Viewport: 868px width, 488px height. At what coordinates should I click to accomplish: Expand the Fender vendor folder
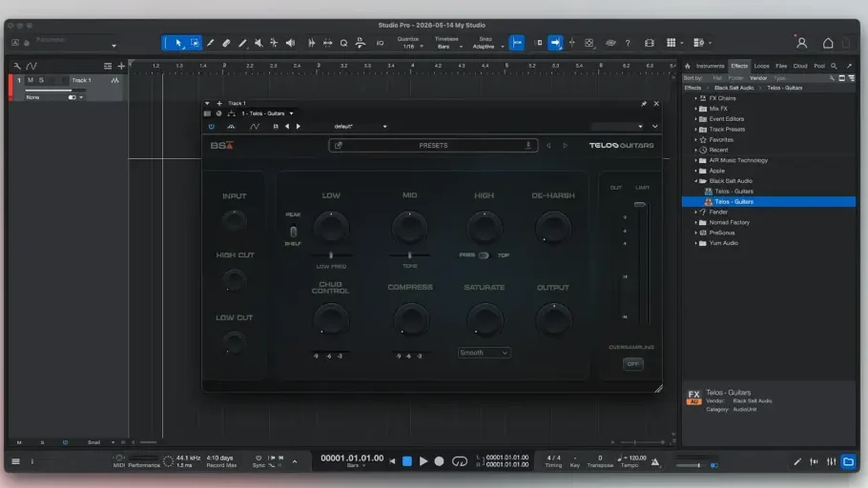(x=696, y=212)
